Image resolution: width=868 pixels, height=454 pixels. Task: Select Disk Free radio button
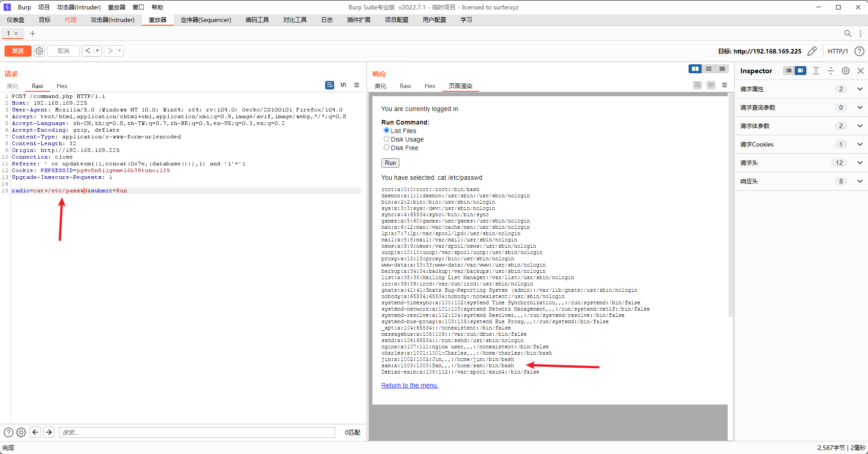click(386, 147)
